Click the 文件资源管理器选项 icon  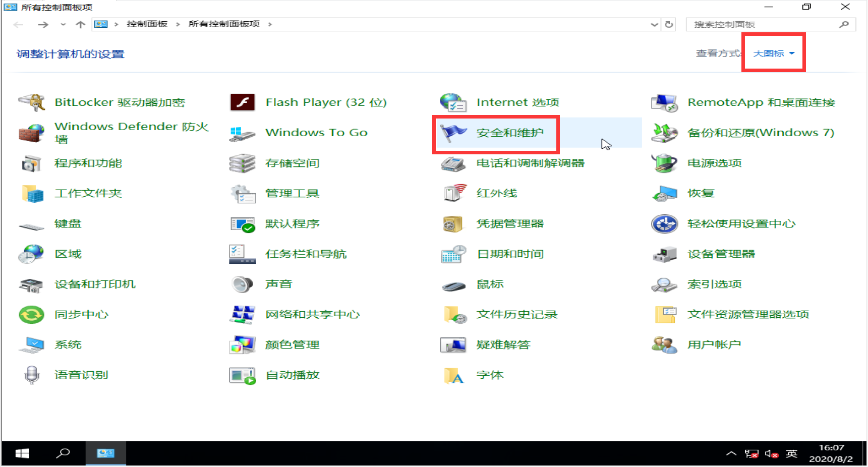[x=666, y=315]
